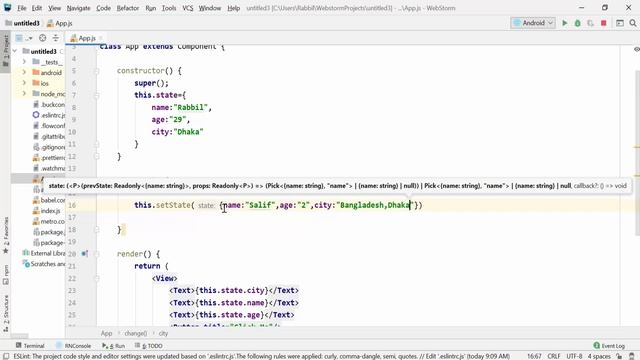Open the Run tool window tab
Viewport: 640px width, 360px height.
point(113,346)
